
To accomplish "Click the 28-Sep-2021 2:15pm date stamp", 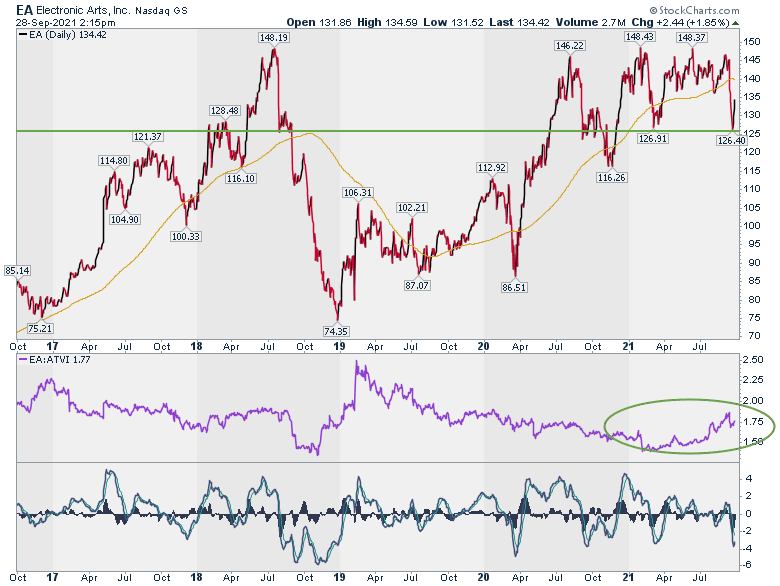I will click(66, 23).
